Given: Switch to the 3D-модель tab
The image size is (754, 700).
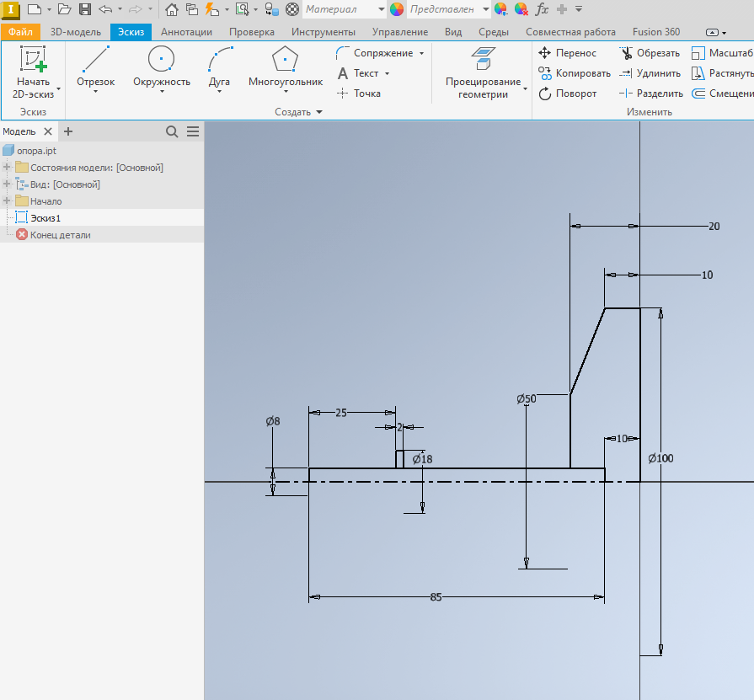Looking at the screenshot, I should click(76, 32).
